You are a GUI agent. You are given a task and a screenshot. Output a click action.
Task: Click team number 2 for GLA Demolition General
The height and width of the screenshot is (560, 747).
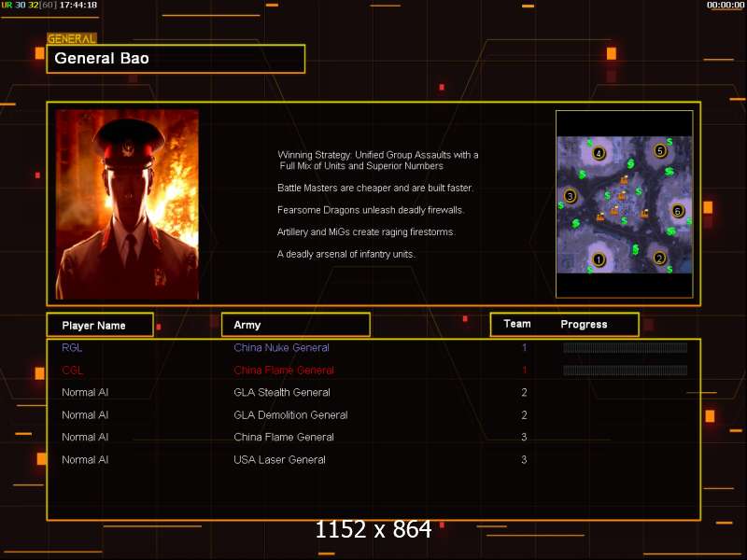524,414
